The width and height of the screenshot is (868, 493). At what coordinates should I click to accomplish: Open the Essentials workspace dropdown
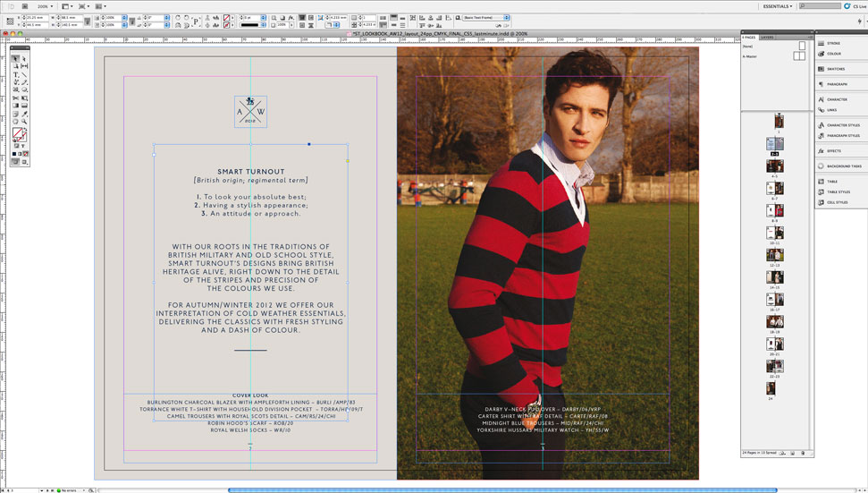tap(777, 6)
